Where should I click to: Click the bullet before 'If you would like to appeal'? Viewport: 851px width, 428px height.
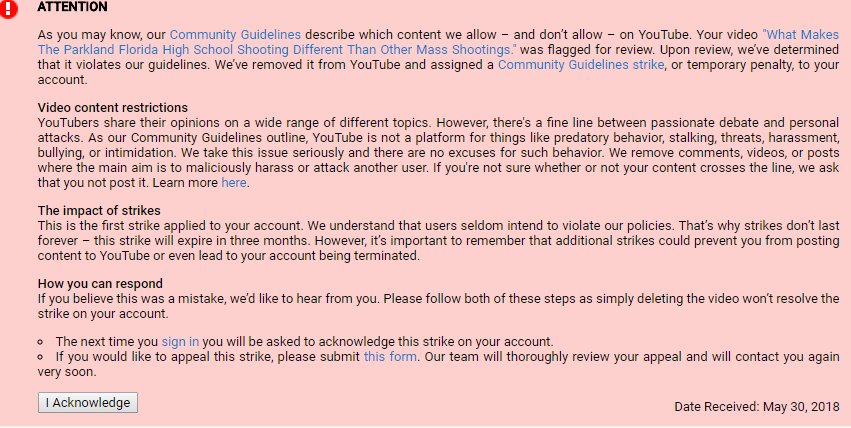(x=41, y=357)
